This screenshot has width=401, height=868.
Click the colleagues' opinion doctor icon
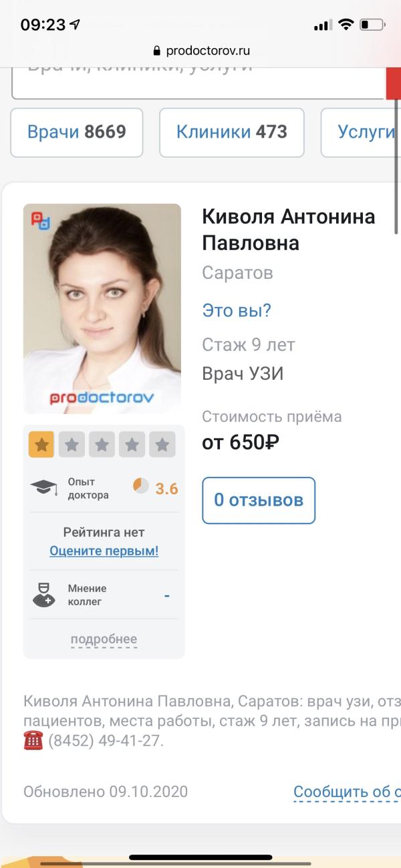tap(44, 594)
